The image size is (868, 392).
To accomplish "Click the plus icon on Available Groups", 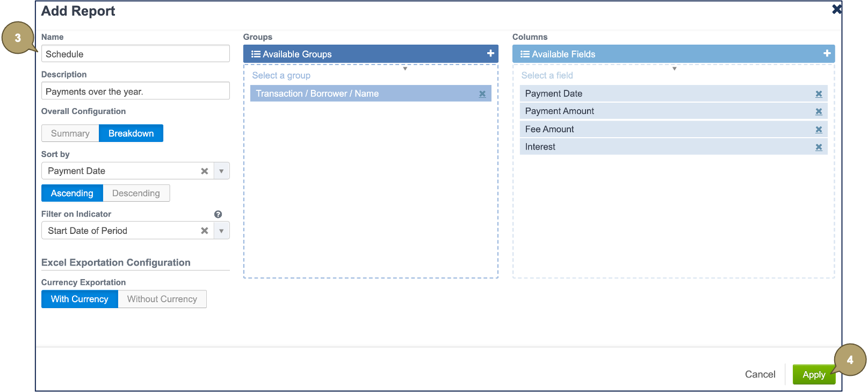I will (490, 53).
